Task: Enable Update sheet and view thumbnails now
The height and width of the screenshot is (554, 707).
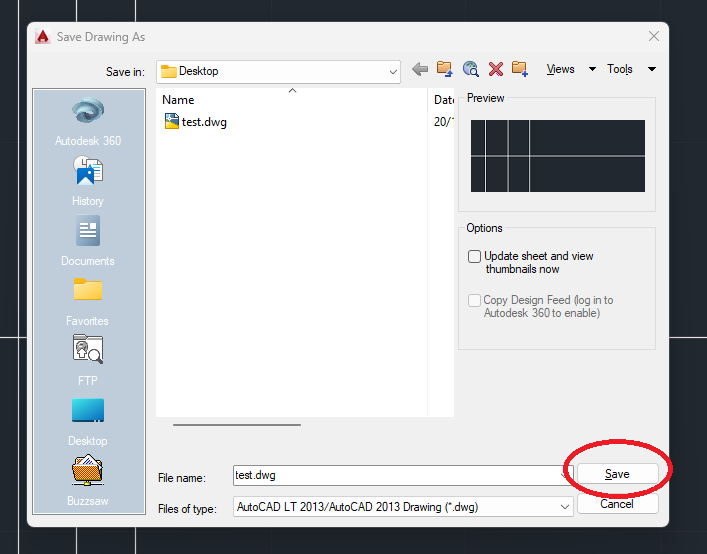Action: tap(474, 256)
